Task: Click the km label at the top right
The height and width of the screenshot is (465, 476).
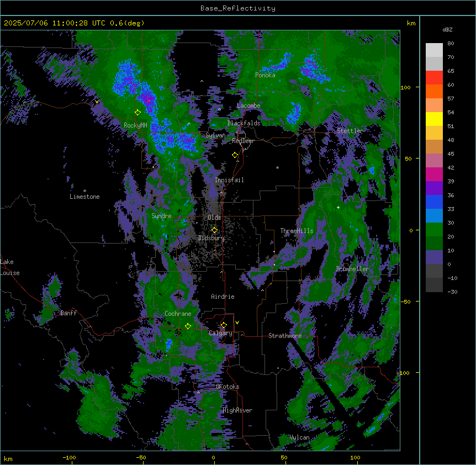Action: (x=411, y=23)
